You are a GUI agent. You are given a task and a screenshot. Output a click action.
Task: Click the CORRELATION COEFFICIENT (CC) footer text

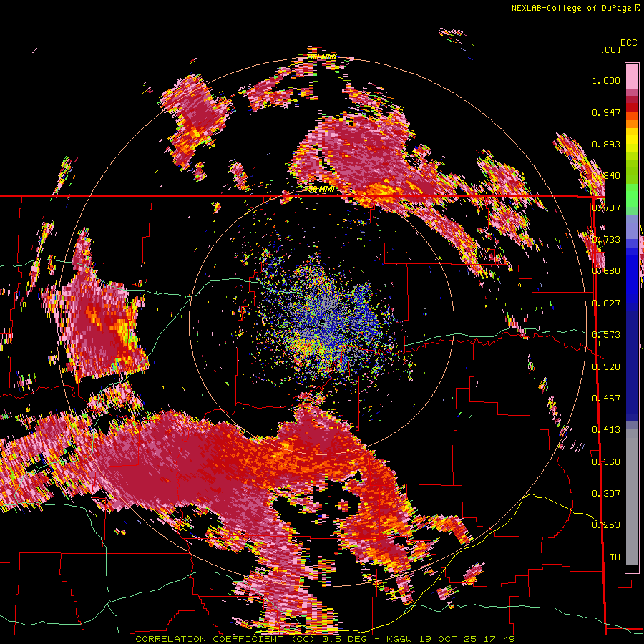pos(225,639)
